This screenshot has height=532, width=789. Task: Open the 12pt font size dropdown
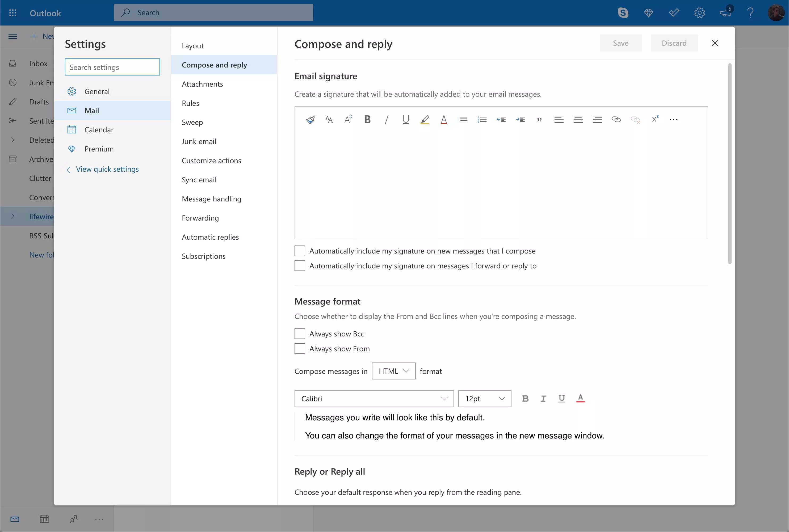tap(484, 399)
